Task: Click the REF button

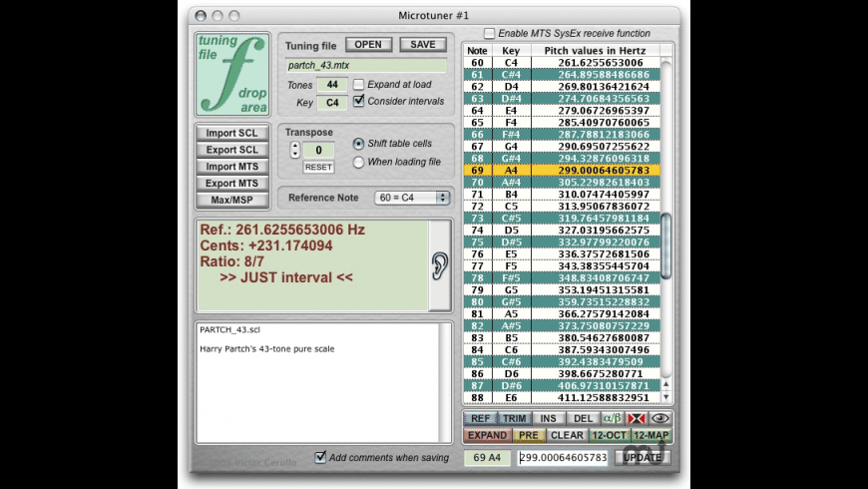Action: pyautogui.click(x=481, y=419)
